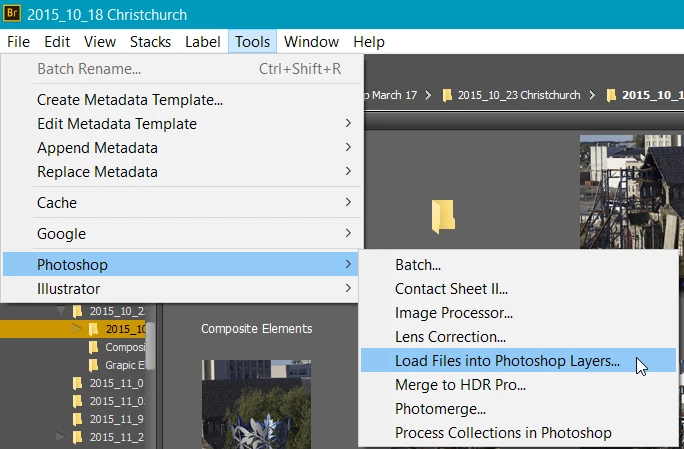Click the Composite Elements folder label

256,329
